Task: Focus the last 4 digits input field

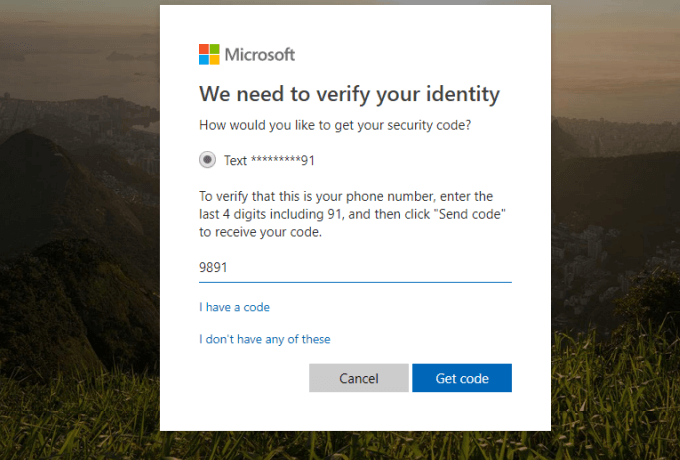Action: coord(355,268)
